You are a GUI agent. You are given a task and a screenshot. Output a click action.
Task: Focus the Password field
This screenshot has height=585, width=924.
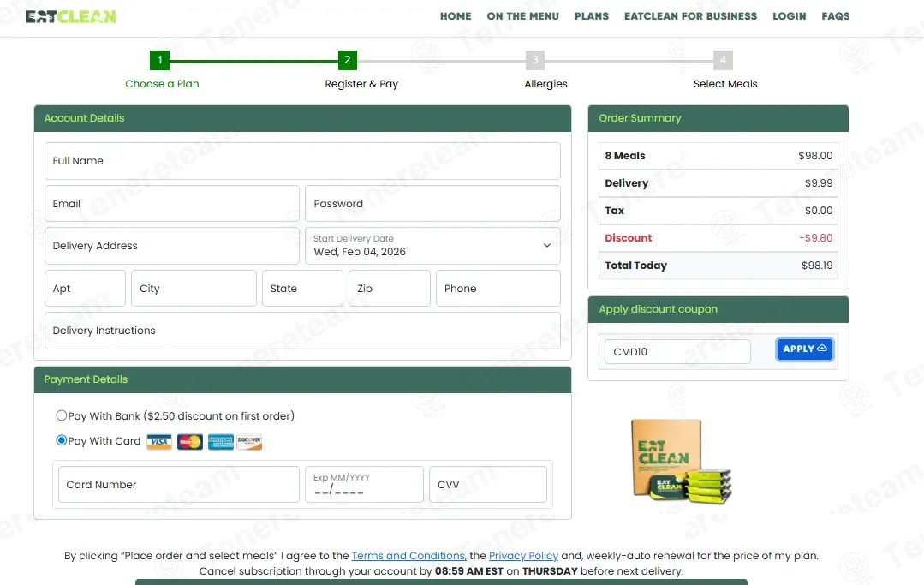[432, 204]
